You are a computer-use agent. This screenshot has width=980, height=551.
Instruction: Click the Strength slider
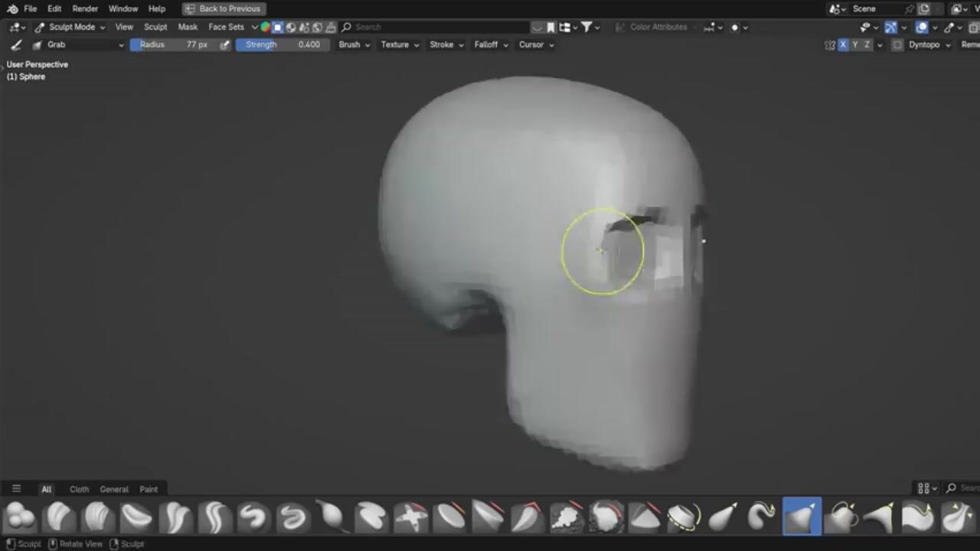(283, 44)
